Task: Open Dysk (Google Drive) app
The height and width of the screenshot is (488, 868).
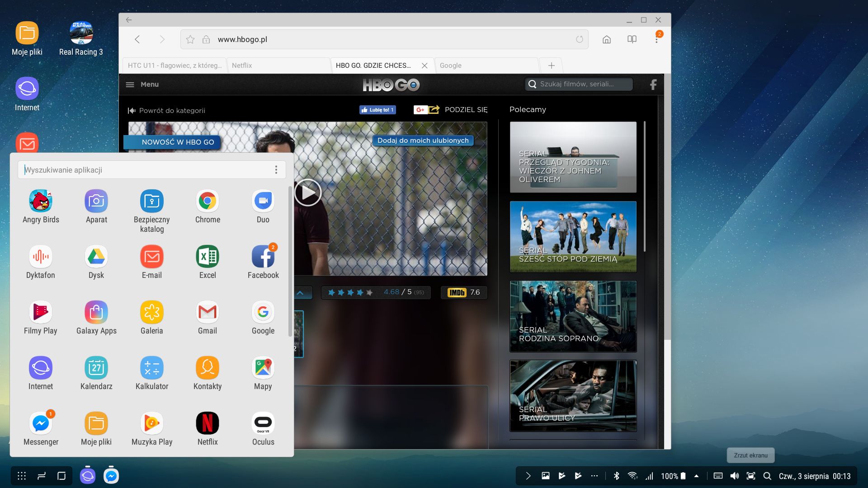Action: 96,263
